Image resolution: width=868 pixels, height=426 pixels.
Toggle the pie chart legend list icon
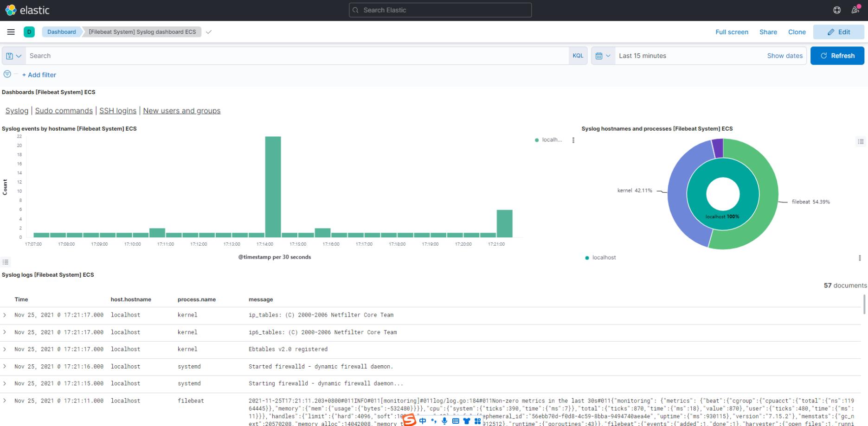coord(861,141)
